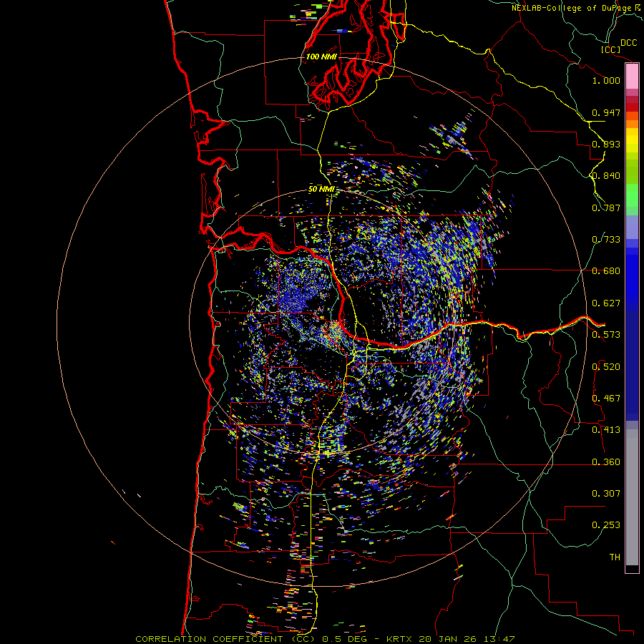
Task: Select the 0.947 scale value
Action: (606, 112)
